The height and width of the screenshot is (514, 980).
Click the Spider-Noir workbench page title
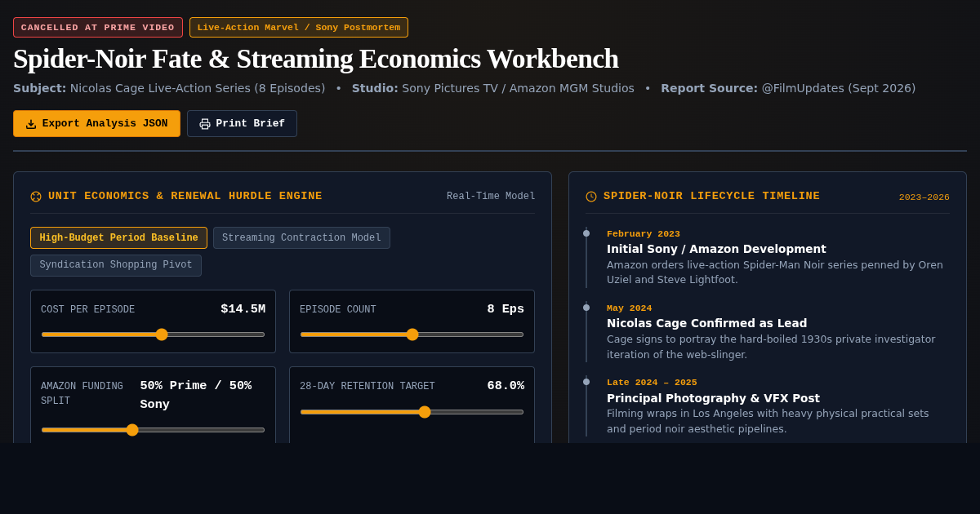[316, 59]
